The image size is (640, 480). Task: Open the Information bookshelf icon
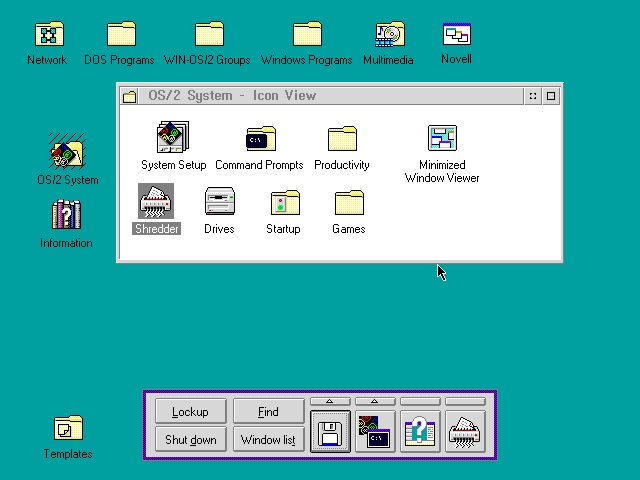pyautogui.click(x=67, y=214)
